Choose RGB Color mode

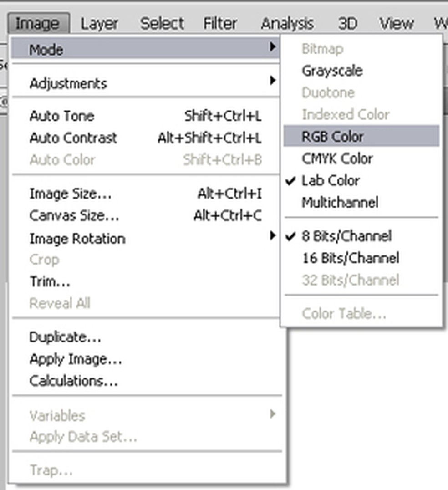pos(333,137)
